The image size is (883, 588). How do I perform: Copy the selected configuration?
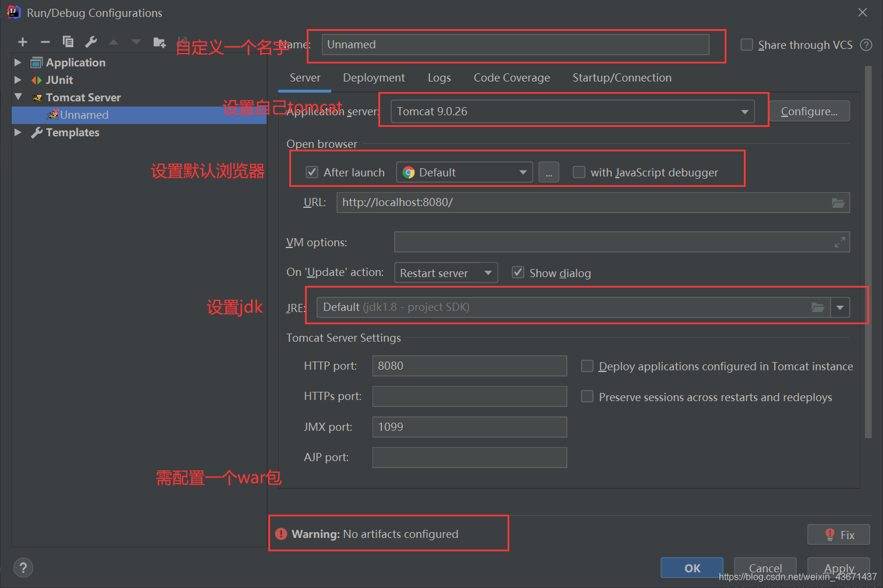[x=68, y=42]
